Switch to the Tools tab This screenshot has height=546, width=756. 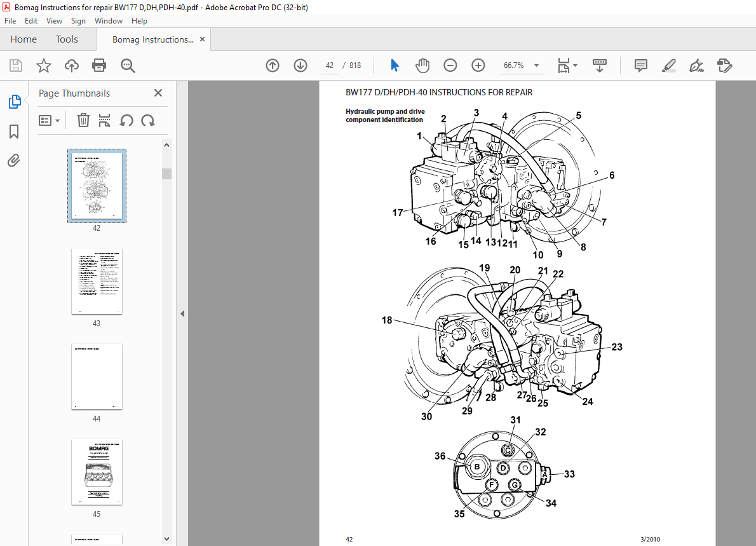click(x=67, y=39)
